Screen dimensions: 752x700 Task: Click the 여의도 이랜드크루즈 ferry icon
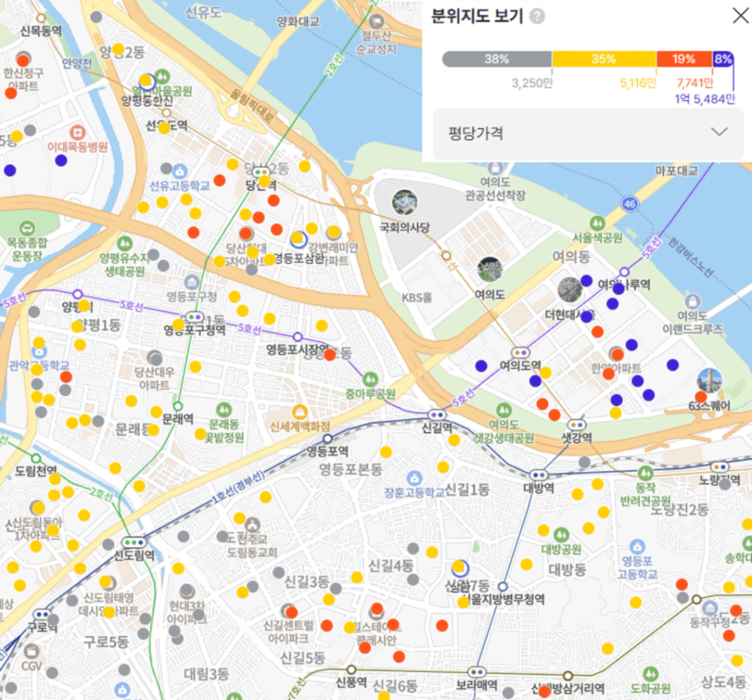coord(693,301)
